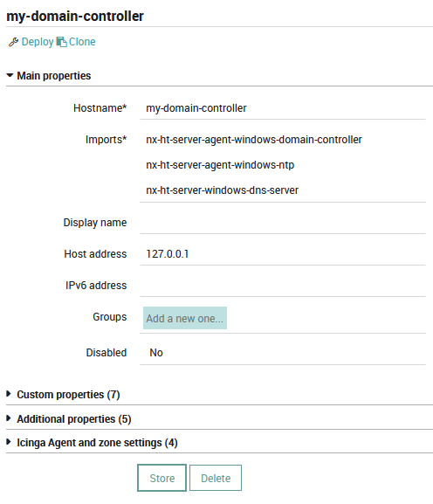433x504 pixels.
Task: Click the Delete button
Action: (216, 478)
